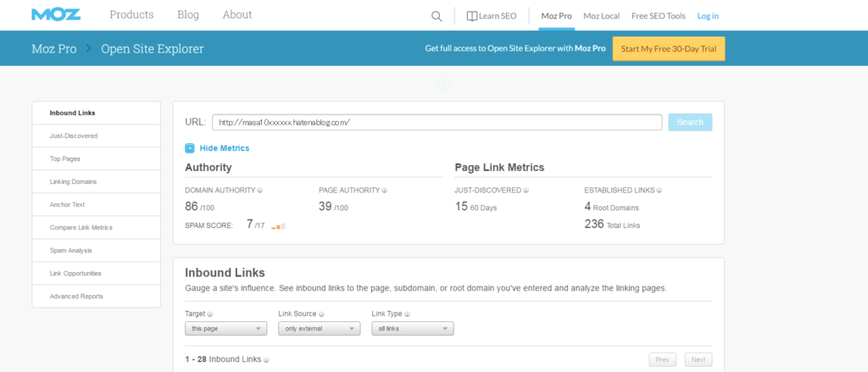Open the Link Type 'all links' dropdown
Screen dimensions: 868x372
(x=413, y=329)
